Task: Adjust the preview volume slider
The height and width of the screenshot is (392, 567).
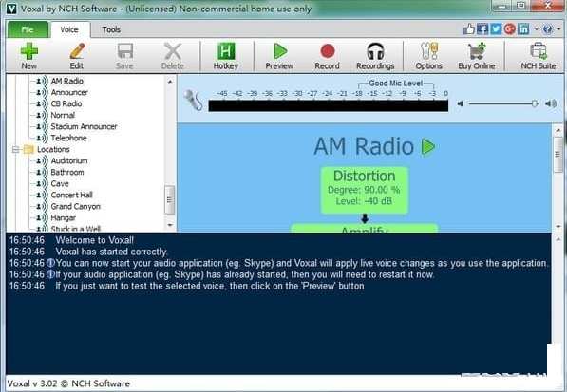Action: (x=503, y=104)
